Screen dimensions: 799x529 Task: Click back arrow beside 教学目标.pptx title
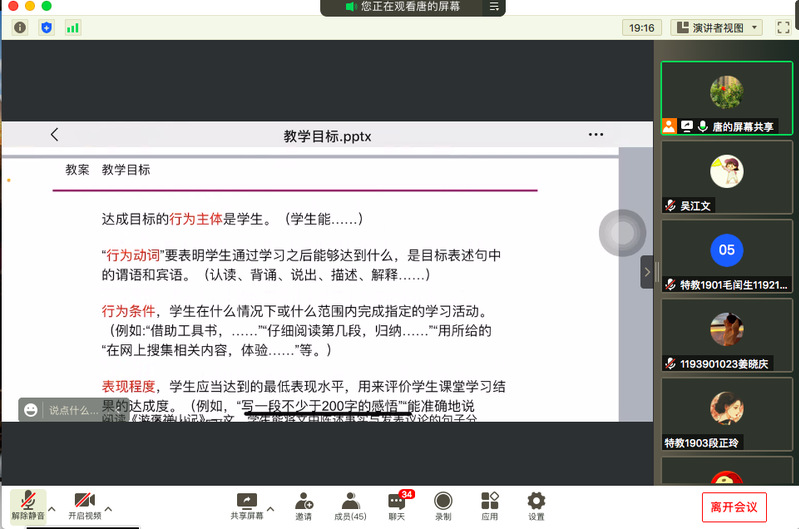[x=54, y=135]
